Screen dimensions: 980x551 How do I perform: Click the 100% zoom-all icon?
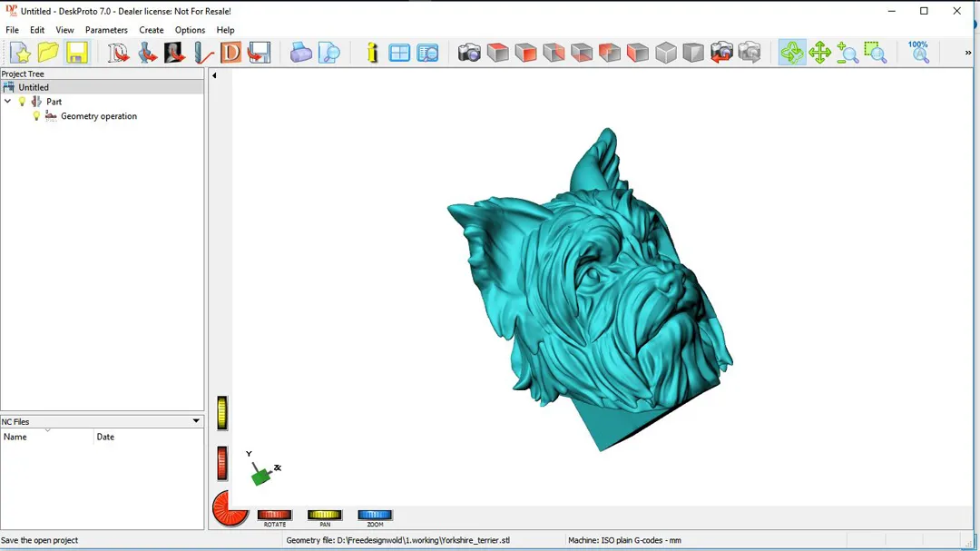click(x=918, y=52)
